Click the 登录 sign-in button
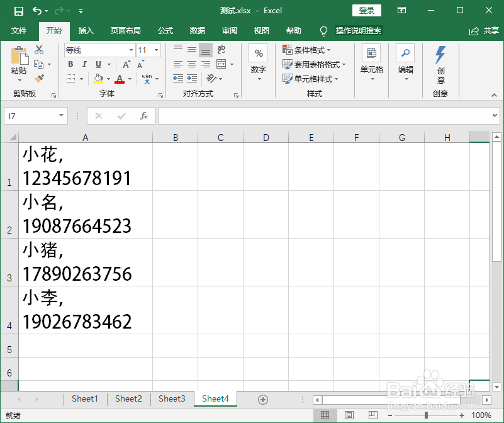 pos(366,10)
